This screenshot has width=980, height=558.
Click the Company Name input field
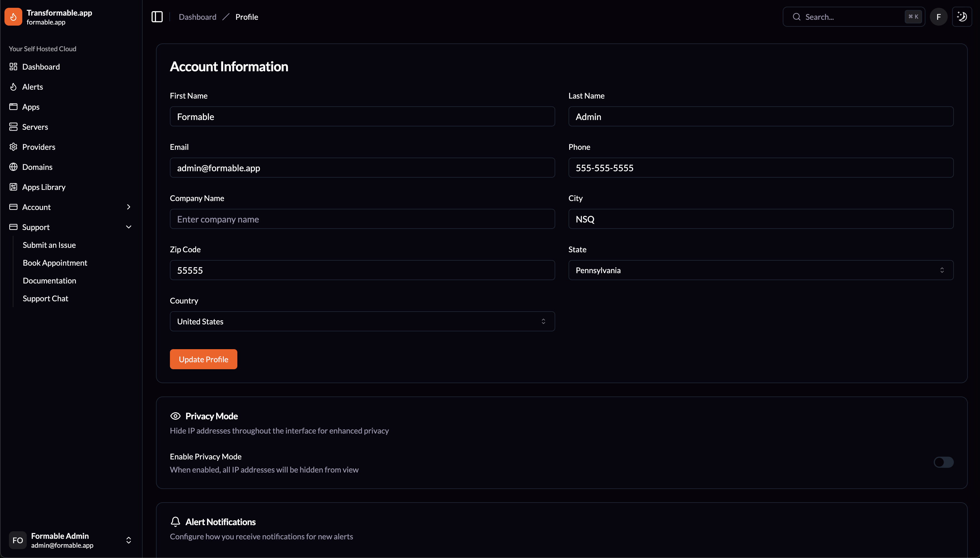(x=362, y=219)
